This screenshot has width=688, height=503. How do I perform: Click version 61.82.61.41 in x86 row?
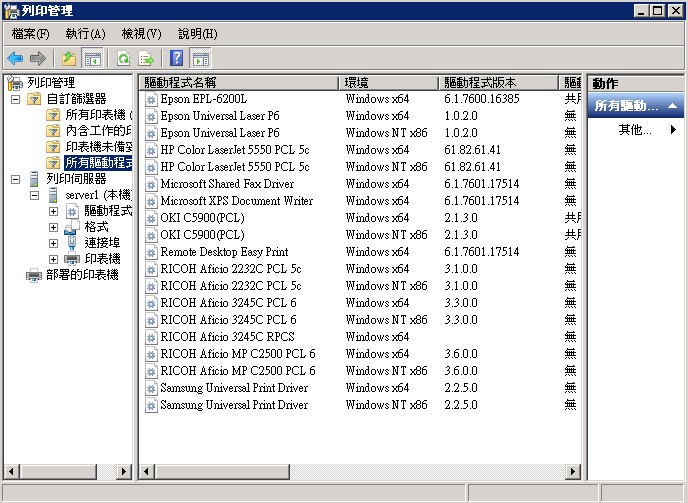pos(472,167)
